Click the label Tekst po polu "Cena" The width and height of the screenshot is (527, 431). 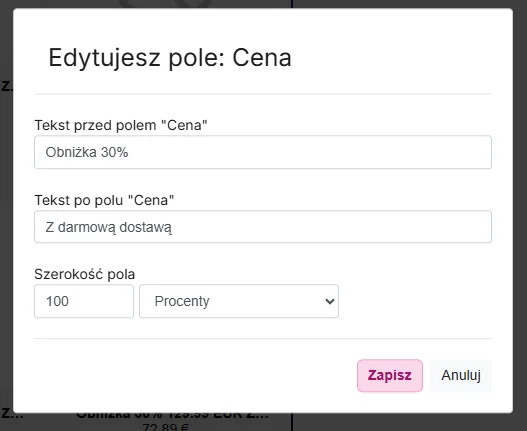(x=104, y=200)
